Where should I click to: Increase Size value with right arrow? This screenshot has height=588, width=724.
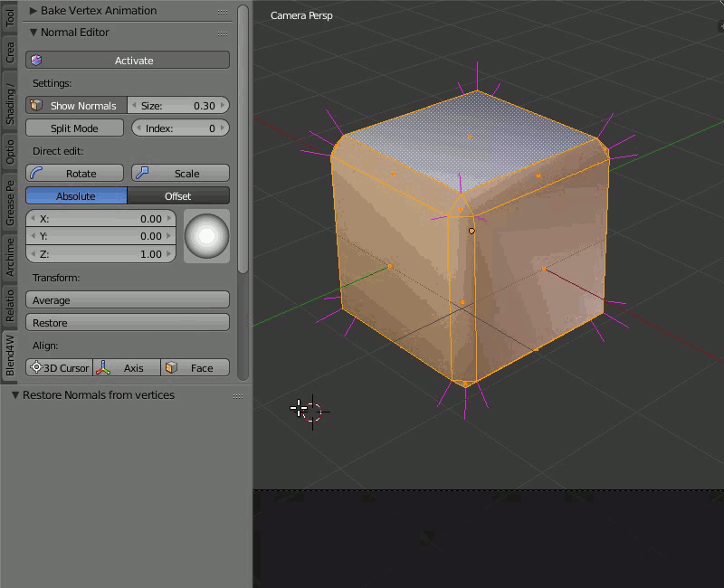point(223,105)
